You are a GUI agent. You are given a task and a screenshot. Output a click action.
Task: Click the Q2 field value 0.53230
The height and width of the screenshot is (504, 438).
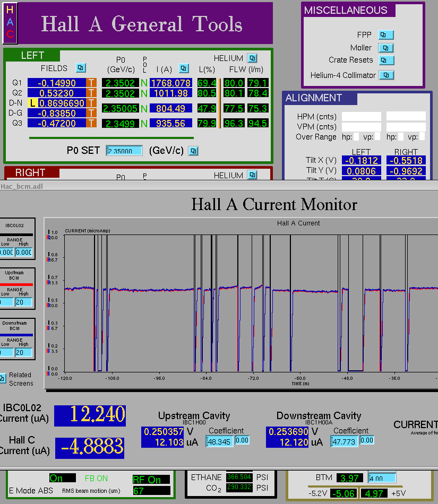[57, 93]
